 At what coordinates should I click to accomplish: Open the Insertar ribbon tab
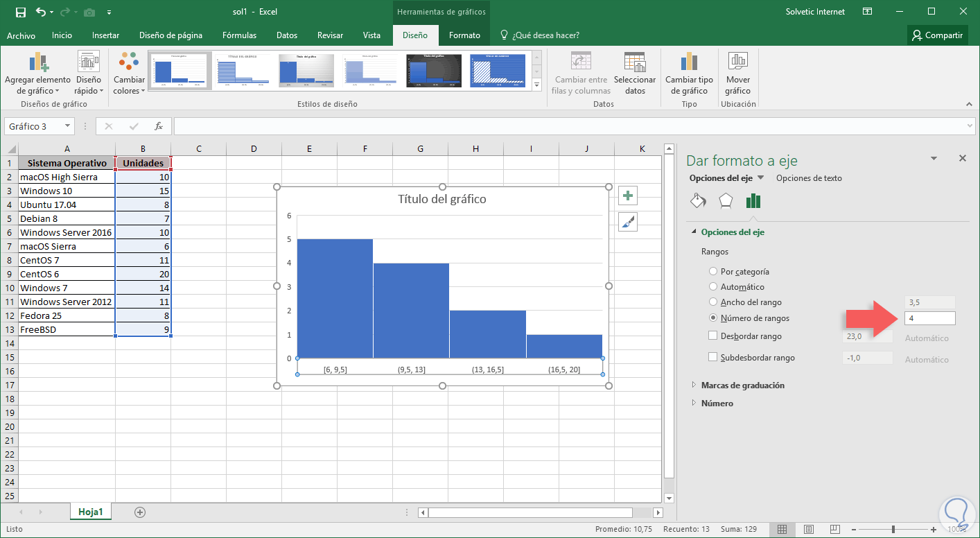tap(105, 35)
